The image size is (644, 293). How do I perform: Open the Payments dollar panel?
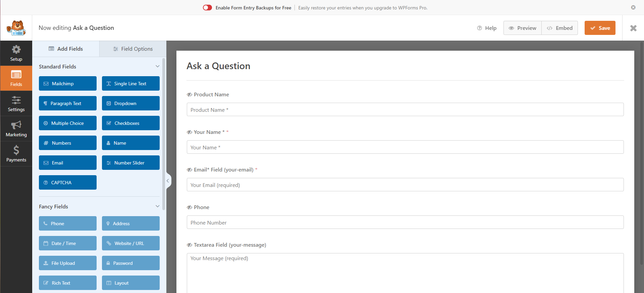click(16, 154)
